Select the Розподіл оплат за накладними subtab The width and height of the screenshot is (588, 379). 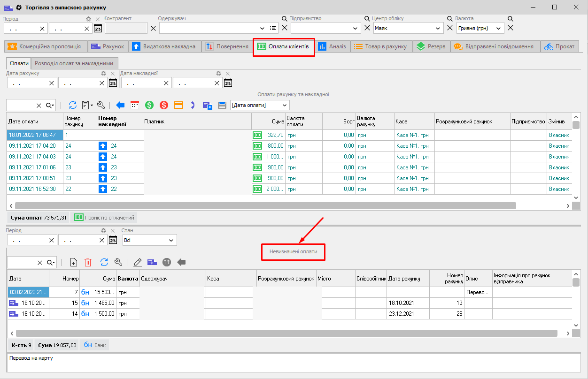[75, 63]
